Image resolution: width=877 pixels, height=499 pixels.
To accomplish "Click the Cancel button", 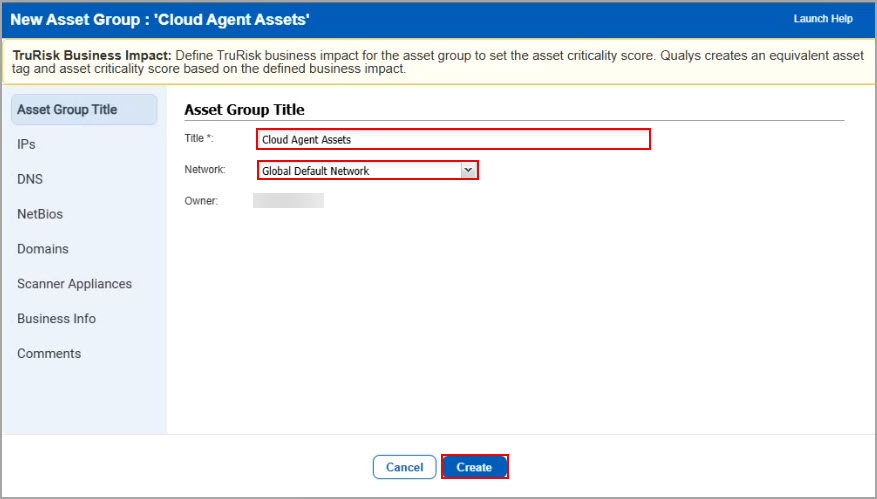I will click(404, 467).
